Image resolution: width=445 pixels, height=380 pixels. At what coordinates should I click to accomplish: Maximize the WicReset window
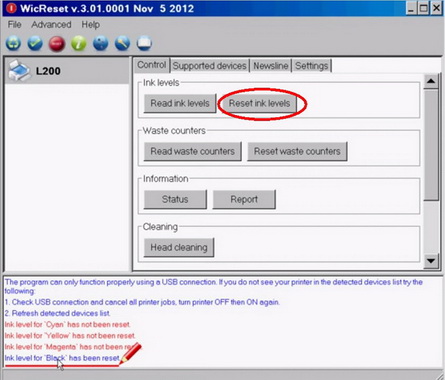pyautogui.click(x=424, y=8)
